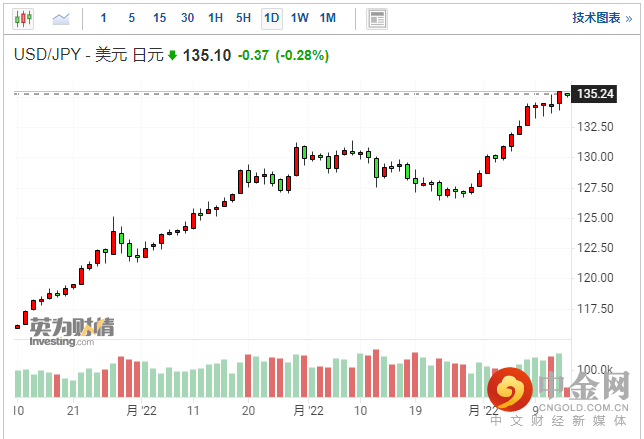The width and height of the screenshot is (644, 439).
Task: Click the USD/JPY - 美元 日元 title
Action: 89,55
